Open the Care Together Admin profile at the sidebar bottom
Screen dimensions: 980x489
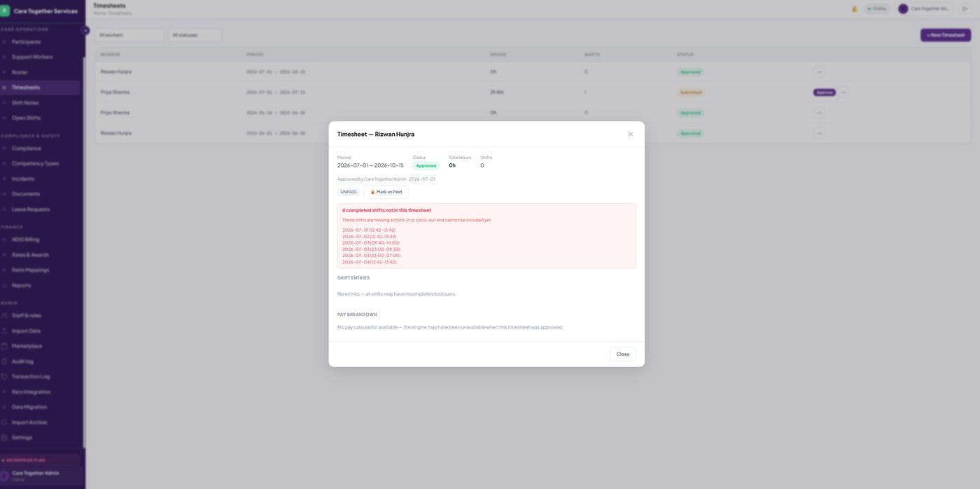(x=41, y=476)
